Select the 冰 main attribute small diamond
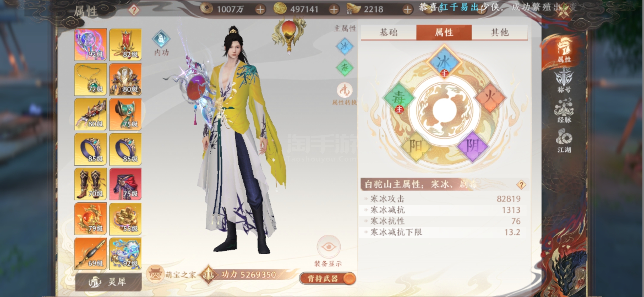This screenshot has height=297, width=644. [345, 46]
